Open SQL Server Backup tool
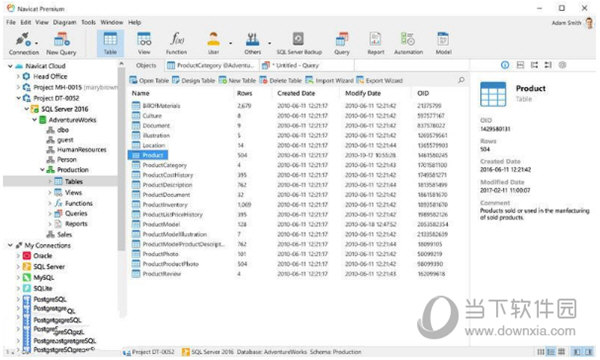The width and height of the screenshot is (600, 360). click(299, 44)
